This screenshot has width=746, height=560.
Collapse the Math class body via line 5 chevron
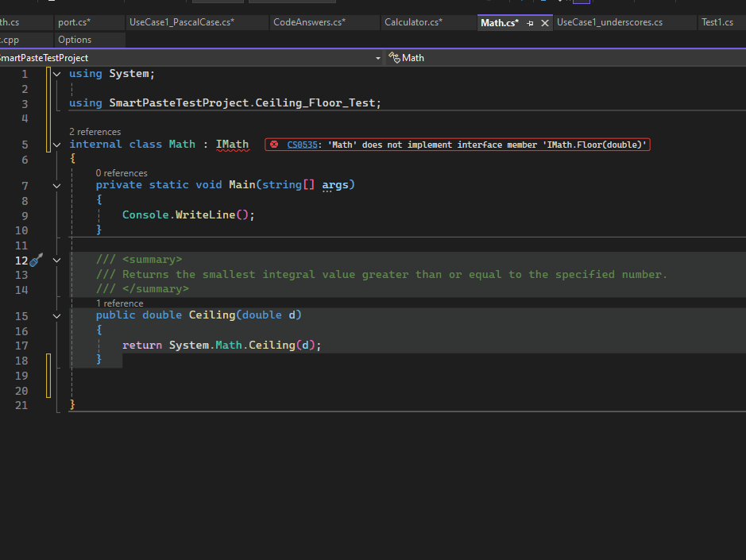(56, 144)
